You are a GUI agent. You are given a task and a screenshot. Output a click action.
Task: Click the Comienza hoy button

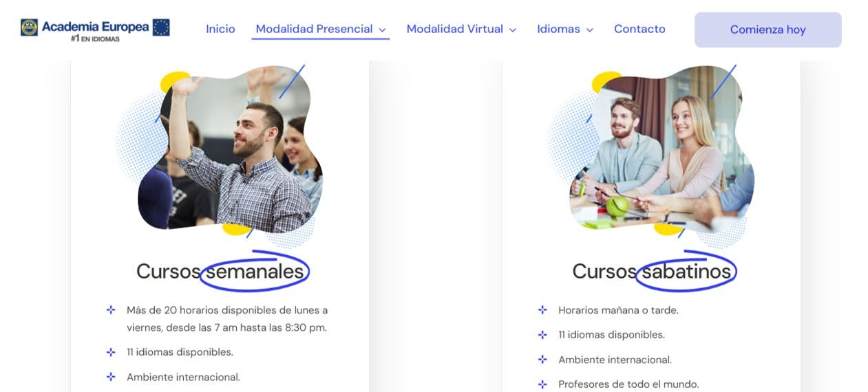point(768,30)
